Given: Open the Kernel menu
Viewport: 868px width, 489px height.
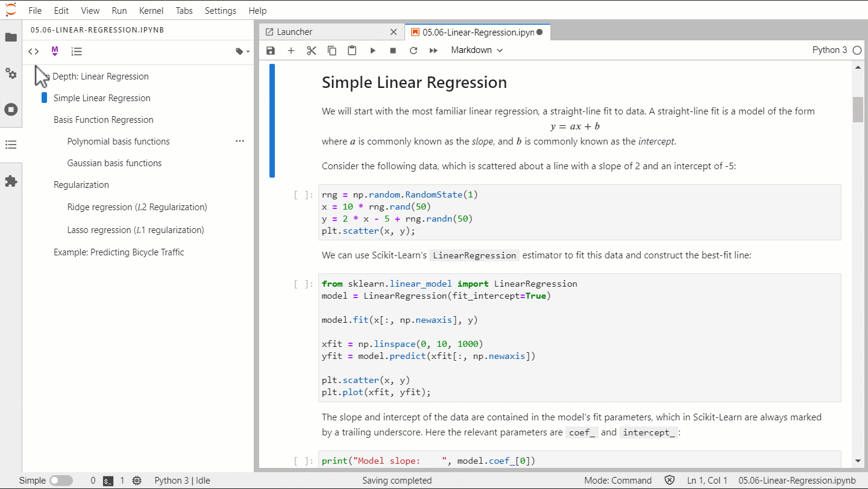Looking at the screenshot, I should coord(151,10).
